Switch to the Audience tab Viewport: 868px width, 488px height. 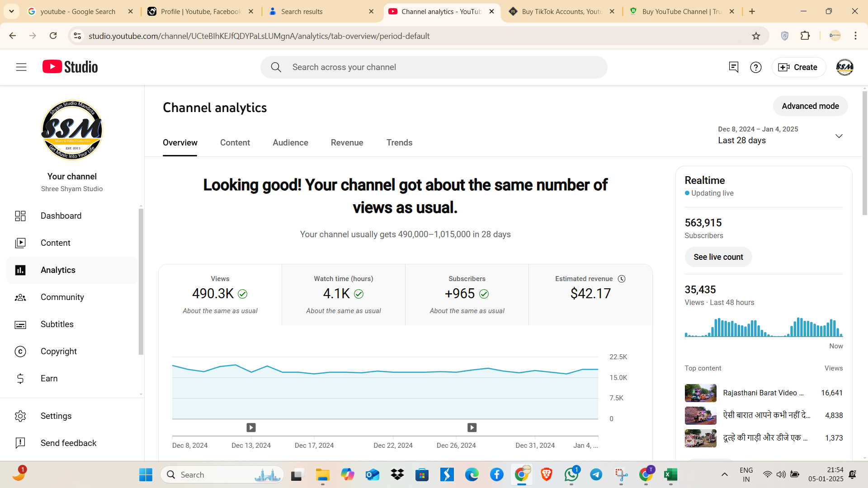point(290,143)
